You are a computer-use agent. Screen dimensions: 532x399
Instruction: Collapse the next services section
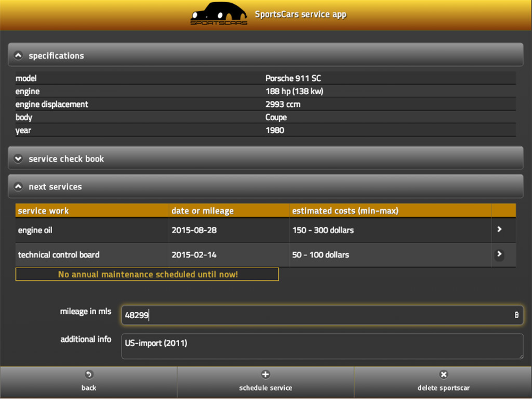(x=265, y=186)
